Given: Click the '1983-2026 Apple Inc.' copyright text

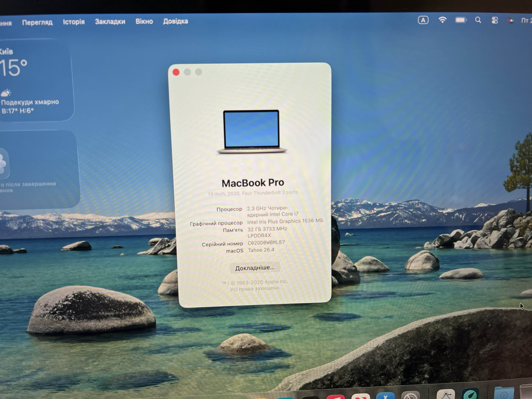Looking at the screenshot, I should pos(262,282).
